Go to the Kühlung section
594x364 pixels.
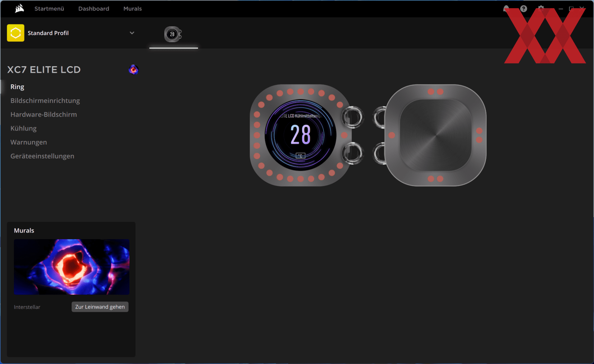24,129
